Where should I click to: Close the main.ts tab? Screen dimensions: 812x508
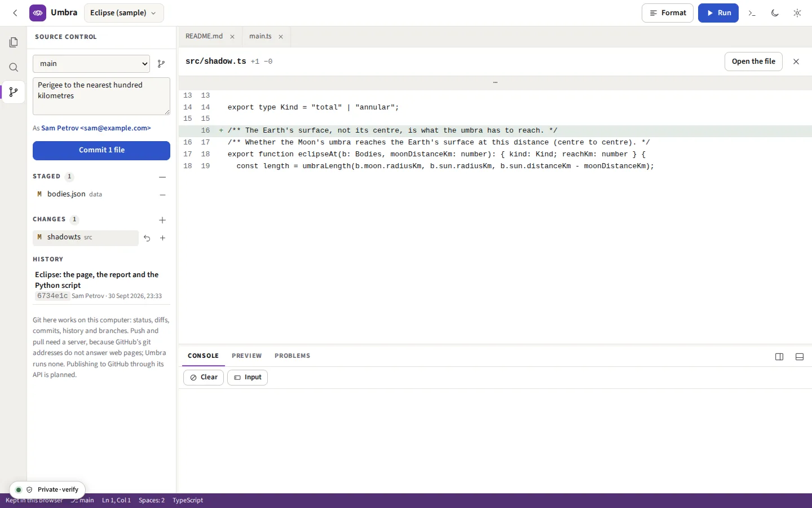(281, 37)
